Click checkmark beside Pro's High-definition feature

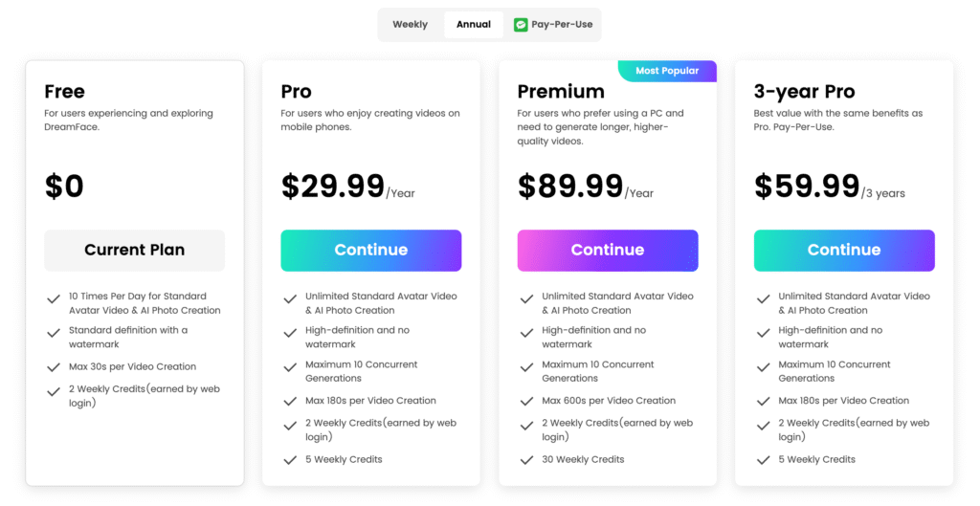[x=290, y=333]
